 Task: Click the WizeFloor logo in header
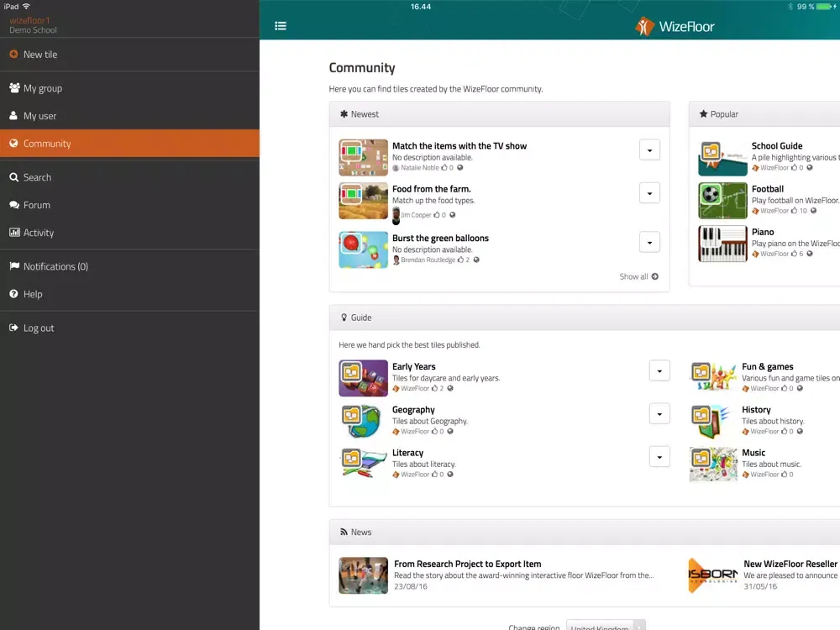pos(675,26)
